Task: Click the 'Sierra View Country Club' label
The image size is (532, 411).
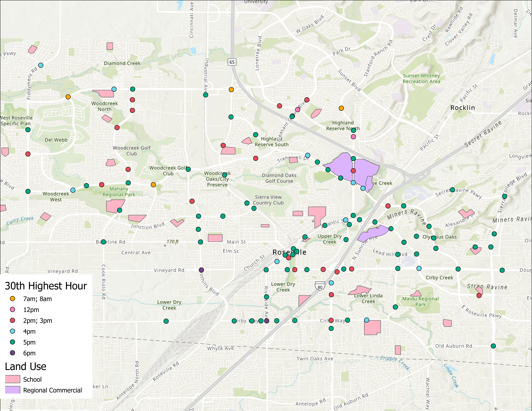Action: pyautogui.click(x=268, y=200)
